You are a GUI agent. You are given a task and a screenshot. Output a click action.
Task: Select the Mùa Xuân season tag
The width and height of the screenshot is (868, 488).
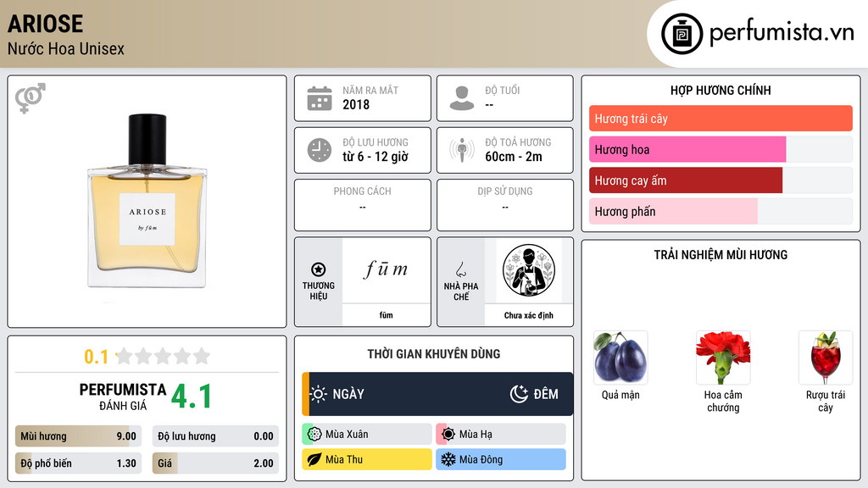pyautogui.click(x=366, y=435)
